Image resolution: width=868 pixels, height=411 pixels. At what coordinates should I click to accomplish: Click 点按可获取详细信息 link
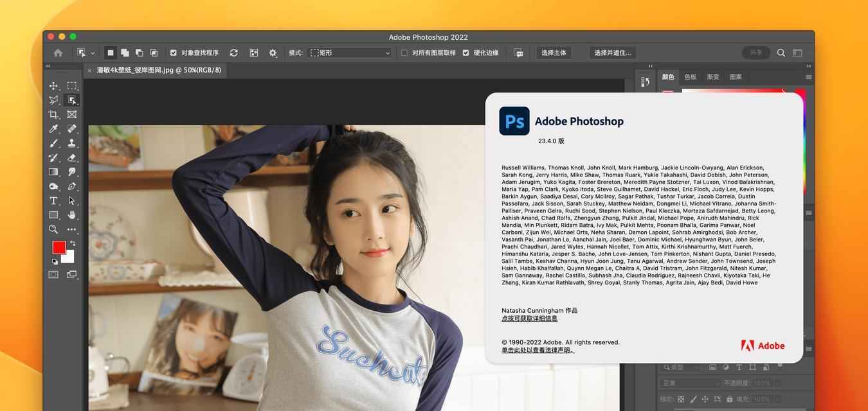(529, 319)
